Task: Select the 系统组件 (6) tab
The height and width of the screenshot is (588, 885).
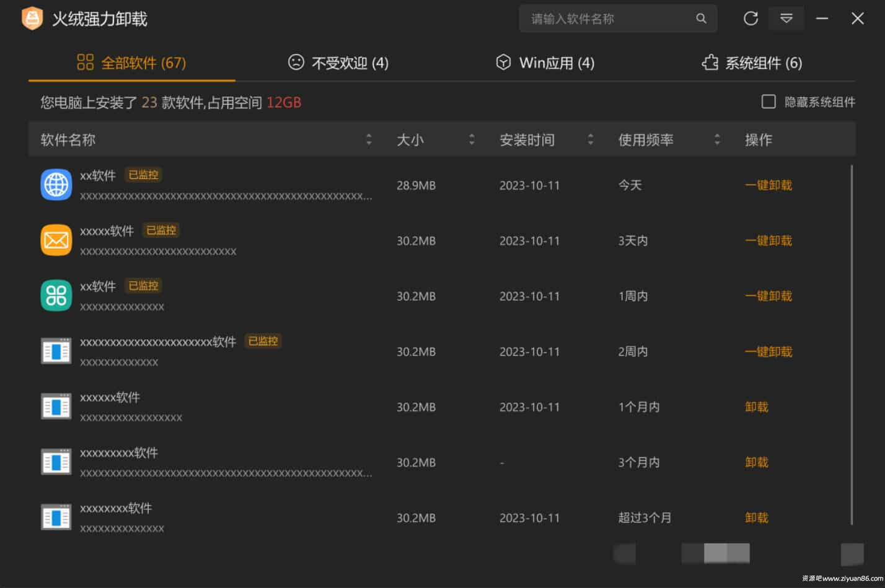Action: 752,63
